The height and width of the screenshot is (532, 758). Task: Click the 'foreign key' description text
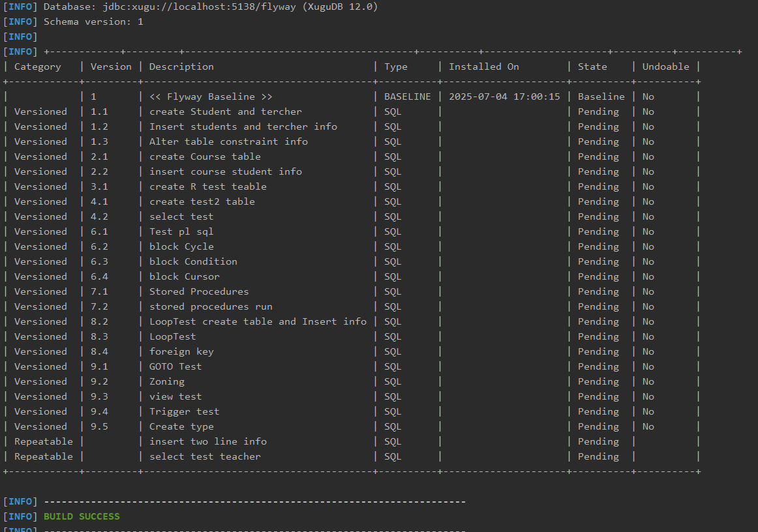pyautogui.click(x=181, y=351)
